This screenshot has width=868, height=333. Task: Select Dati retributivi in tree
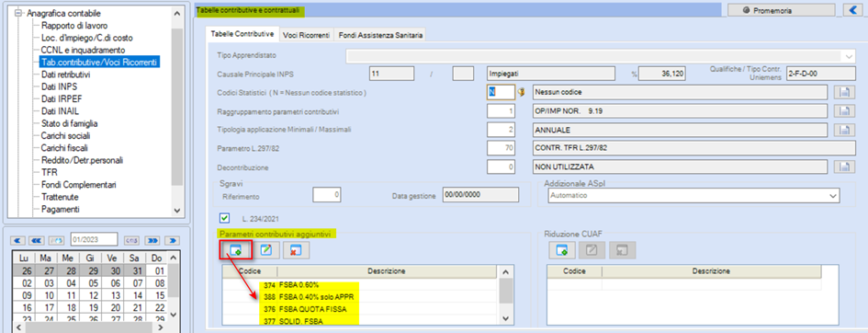[65, 75]
